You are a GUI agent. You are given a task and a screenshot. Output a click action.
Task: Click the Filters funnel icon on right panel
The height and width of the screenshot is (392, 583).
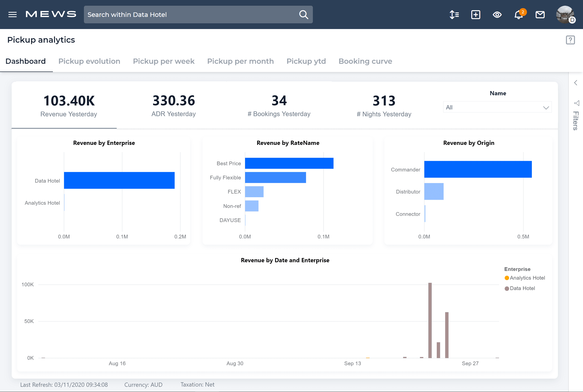coord(577,103)
